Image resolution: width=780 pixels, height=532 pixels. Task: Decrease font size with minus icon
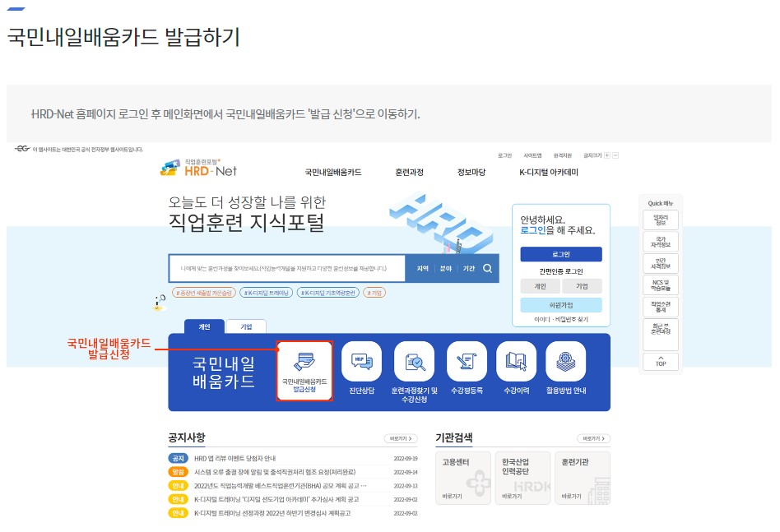[615, 155]
